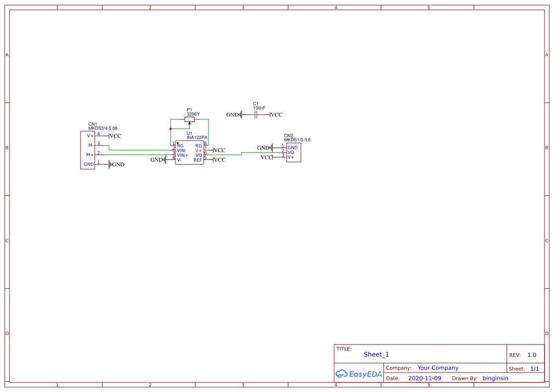Image resolution: width=554 pixels, height=392 pixels.
Task: Select the INA122PA amplifier symbol U1
Action: (x=190, y=152)
